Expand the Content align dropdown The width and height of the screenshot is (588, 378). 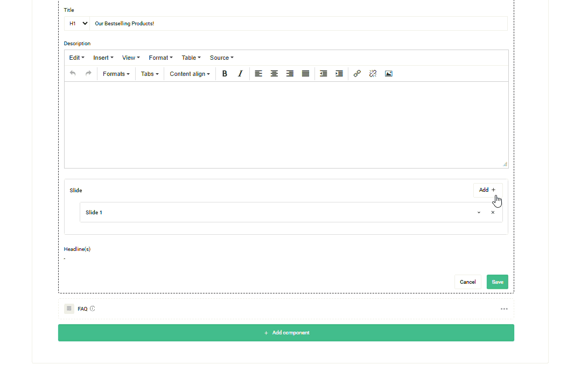pos(190,74)
